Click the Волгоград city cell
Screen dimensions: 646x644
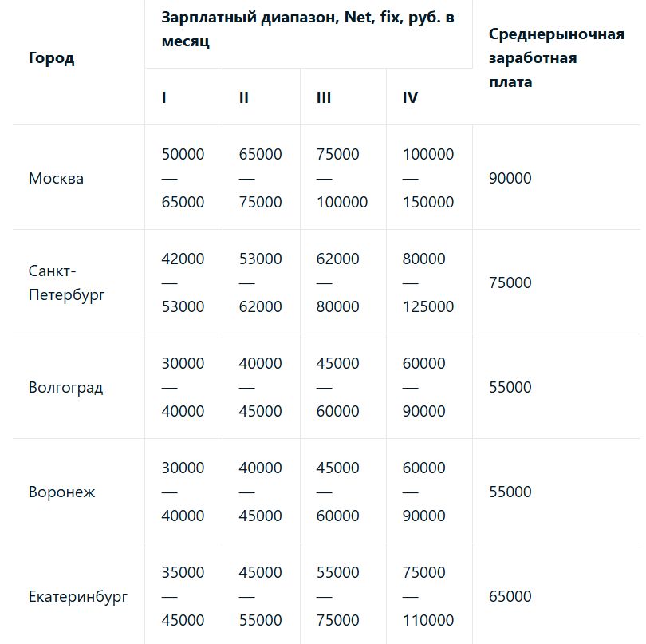pyautogui.click(x=65, y=388)
